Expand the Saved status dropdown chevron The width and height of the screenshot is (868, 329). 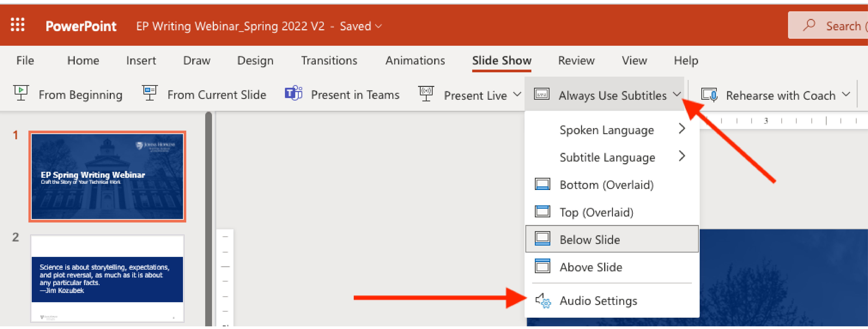point(378,26)
